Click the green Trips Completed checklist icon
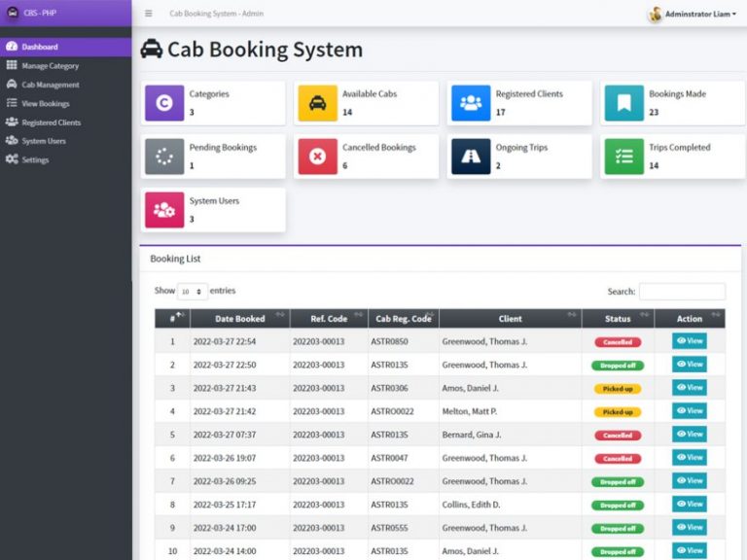This screenshot has width=747, height=560. (623, 157)
